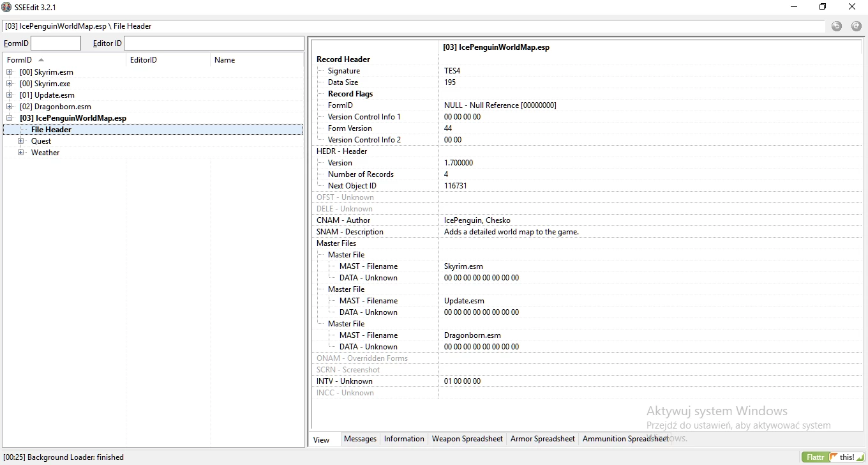Image resolution: width=868 pixels, height=465 pixels.
Task: Select Data Size value 195
Action: pyautogui.click(x=450, y=82)
